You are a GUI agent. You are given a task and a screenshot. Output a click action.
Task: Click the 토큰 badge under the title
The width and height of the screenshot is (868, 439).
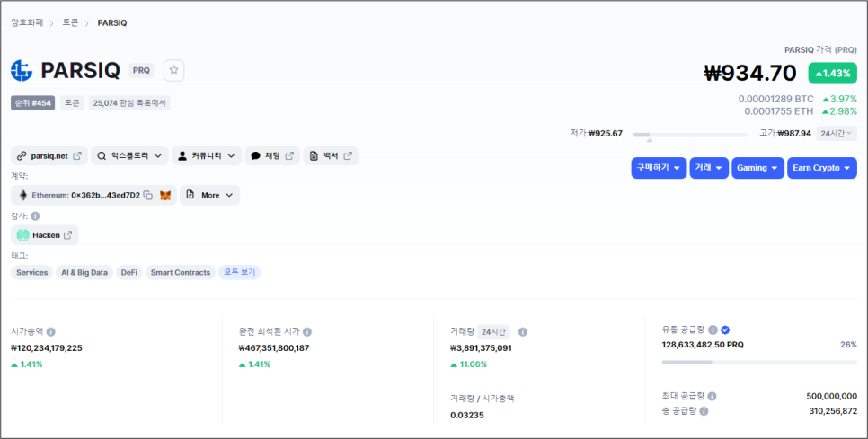tap(72, 103)
